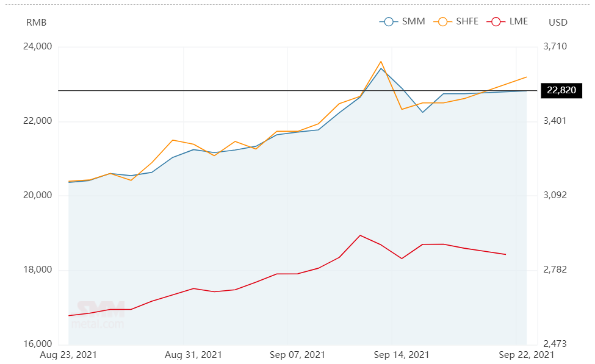Click the Aug 23, 2021 date label
The width and height of the screenshot is (595, 364).
[68, 355]
